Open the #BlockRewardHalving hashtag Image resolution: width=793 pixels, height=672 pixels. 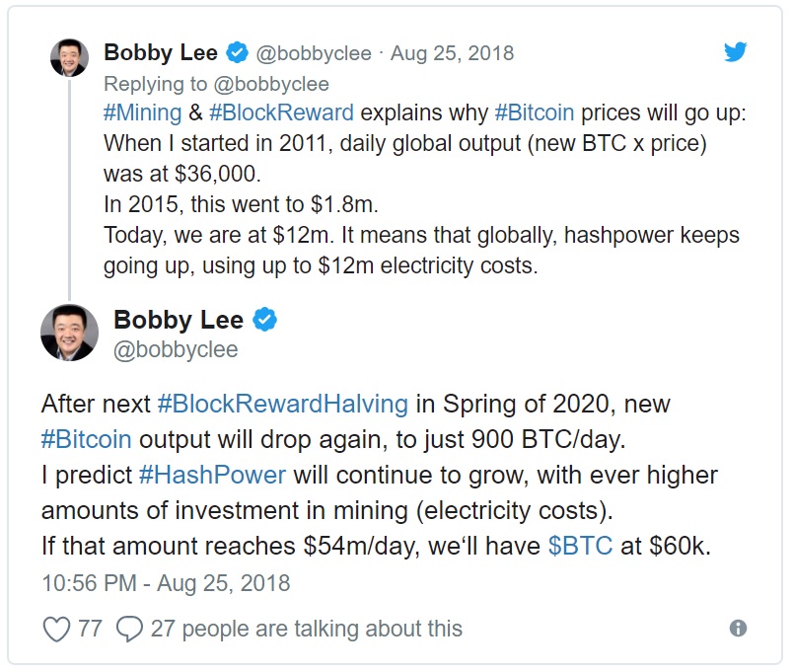pyautogui.click(x=283, y=404)
